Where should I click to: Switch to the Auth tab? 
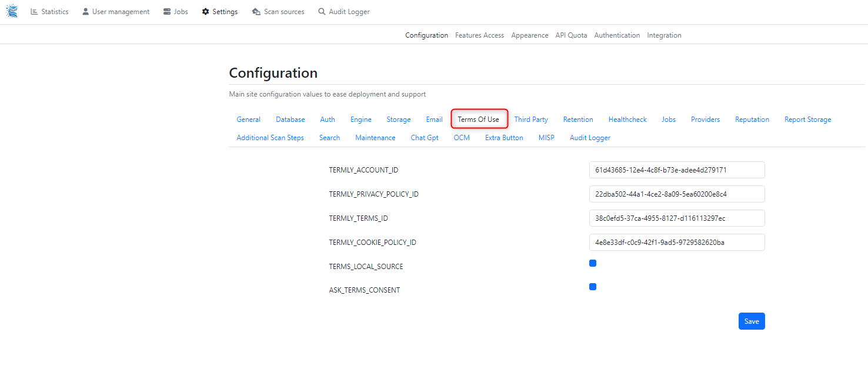tap(328, 120)
